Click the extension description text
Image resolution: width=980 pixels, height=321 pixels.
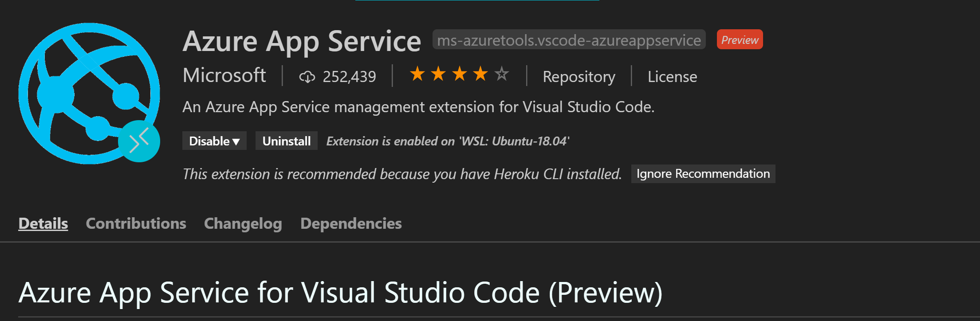(418, 107)
